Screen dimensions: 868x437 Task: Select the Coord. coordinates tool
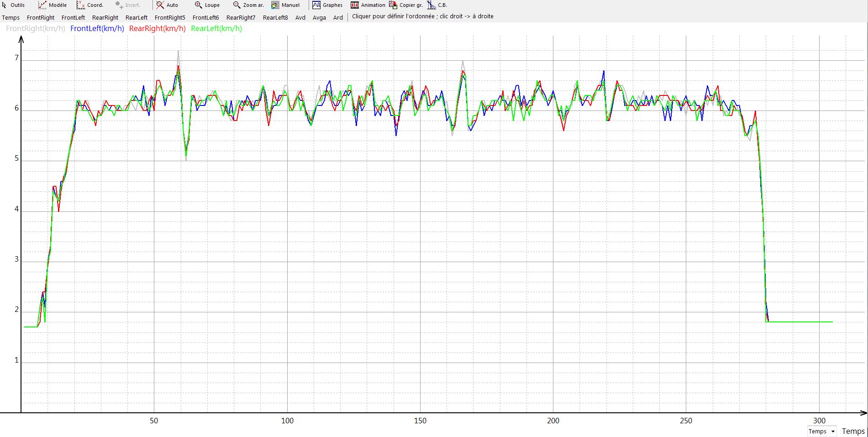coord(81,5)
